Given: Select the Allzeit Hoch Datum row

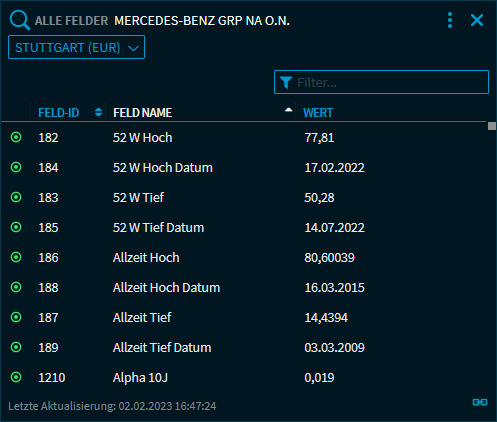Looking at the screenshot, I should pos(243,287).
